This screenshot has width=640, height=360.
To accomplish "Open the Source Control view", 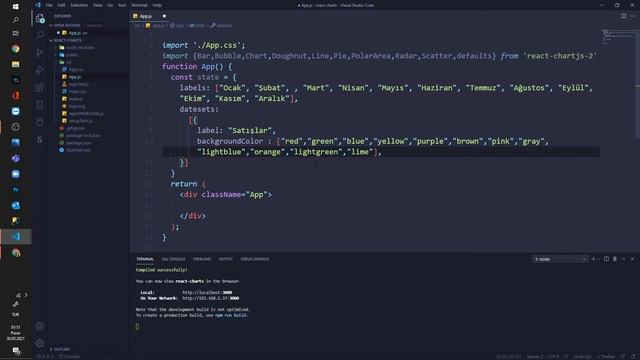I will 40,53.
